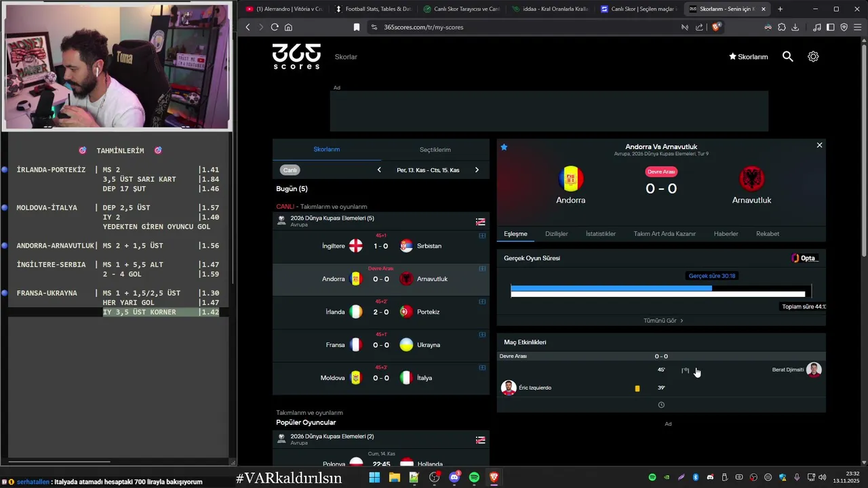Open Discord from the taskbar
Image resolution: width=868 pixels, height=488 pixels.
(454, 477)
